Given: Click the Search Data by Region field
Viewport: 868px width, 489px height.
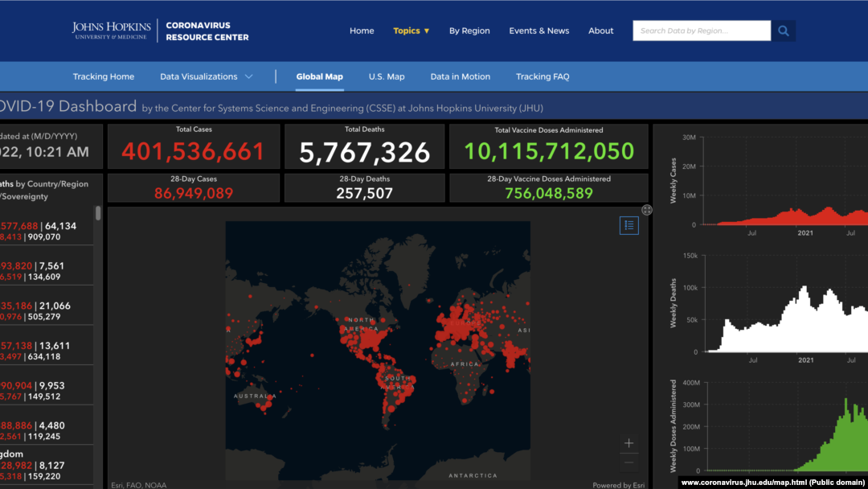Looking at the screenshot, I should click(x=702, y=31).
